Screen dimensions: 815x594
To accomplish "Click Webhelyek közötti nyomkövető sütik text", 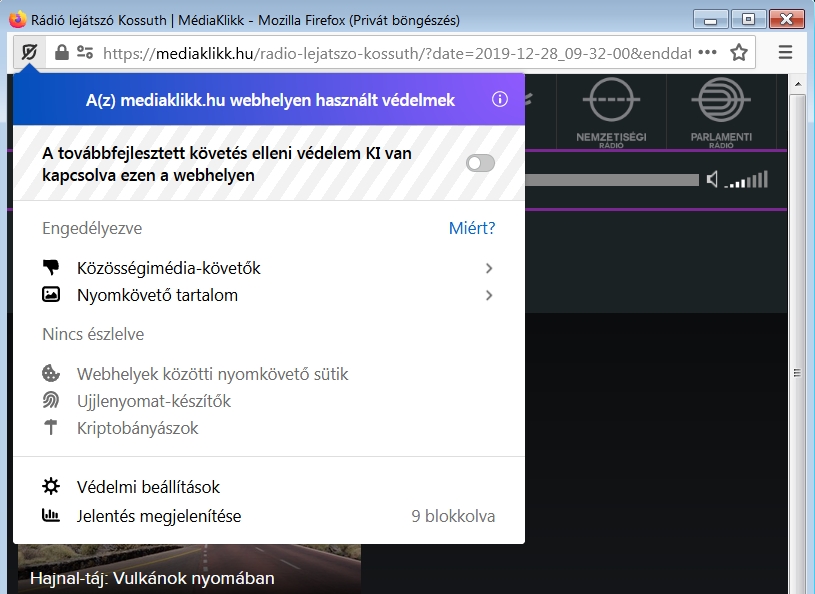I will coord(213,374).
